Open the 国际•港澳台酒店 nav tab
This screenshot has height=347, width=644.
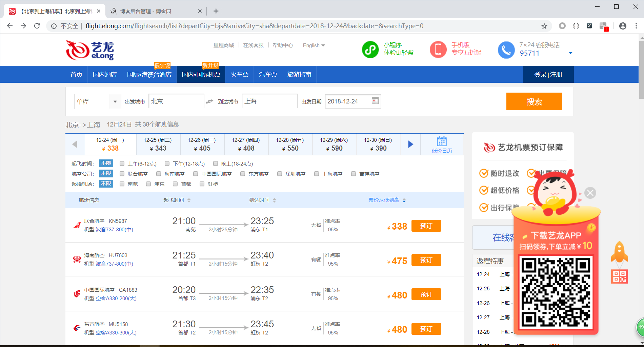[149, 75]
